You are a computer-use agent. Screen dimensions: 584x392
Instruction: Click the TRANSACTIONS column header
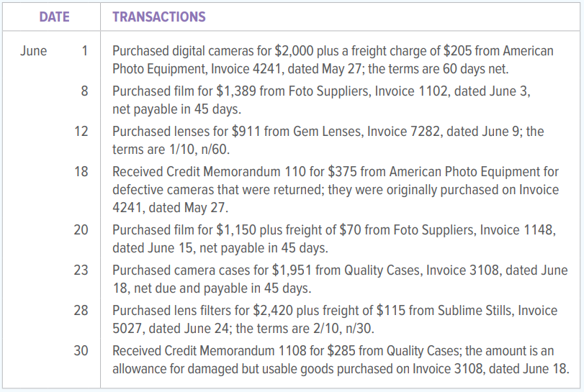point(159,17)
